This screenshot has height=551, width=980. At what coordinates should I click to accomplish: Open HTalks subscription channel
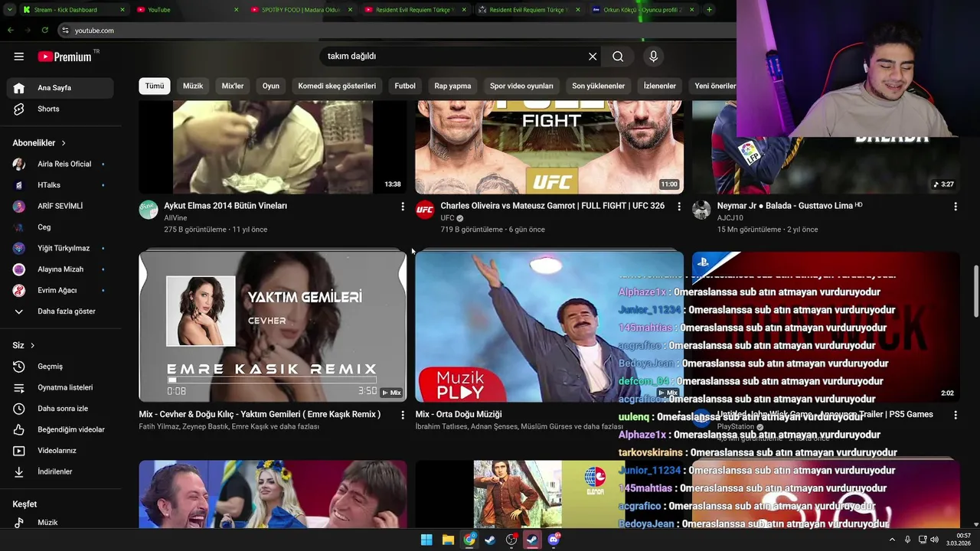pyautogui.click(x=60, y=185)
